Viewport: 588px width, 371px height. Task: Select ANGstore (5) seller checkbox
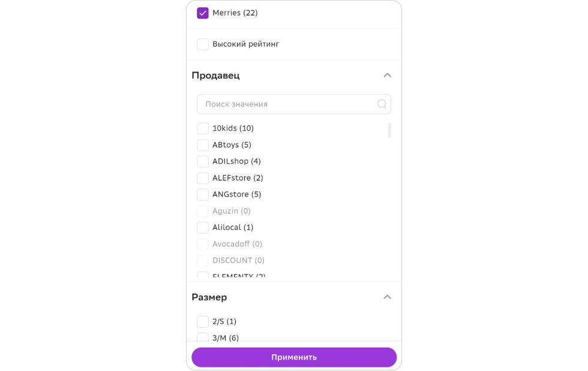pos(203,195)
